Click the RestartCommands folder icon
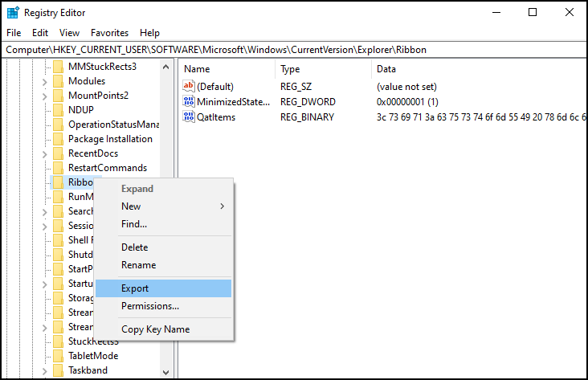Image resolution: width=588 pixels, height=380 pixels. click(x=58, y=168)
